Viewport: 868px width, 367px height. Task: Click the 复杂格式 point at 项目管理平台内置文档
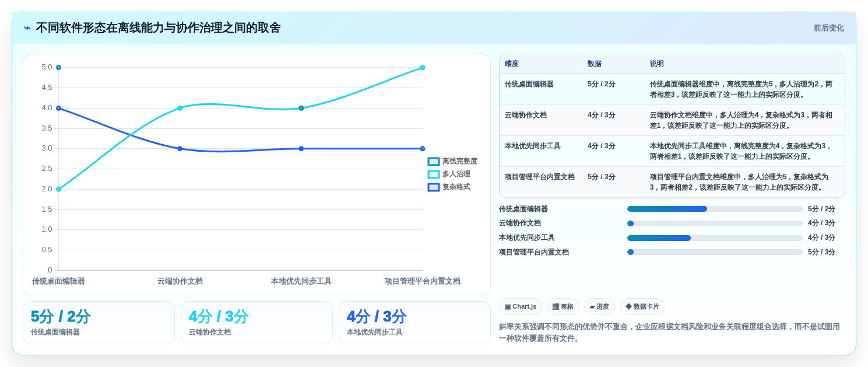point(423,149)
